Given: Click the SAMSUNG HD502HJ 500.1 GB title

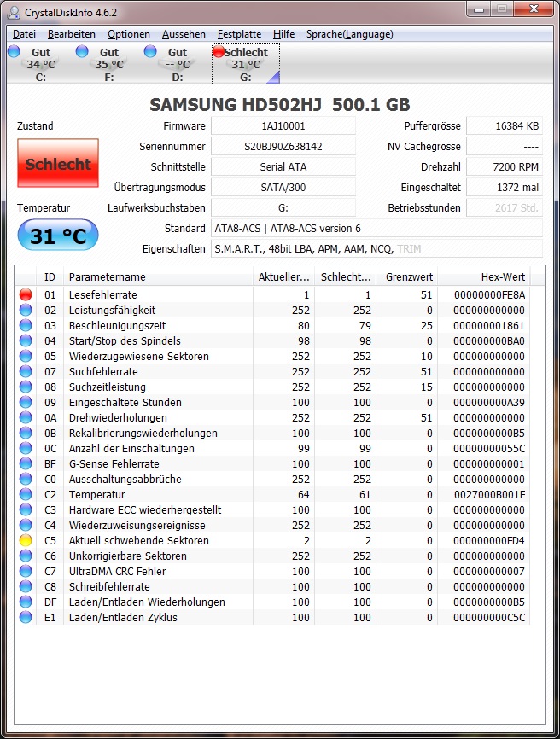Looking at the screenshot, I should tap(280, 105).
